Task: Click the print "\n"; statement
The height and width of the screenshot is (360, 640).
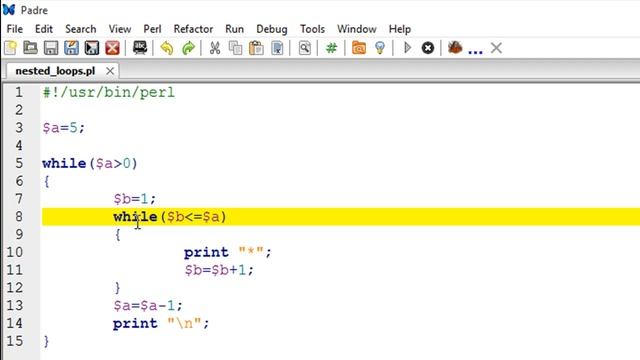Action: (x=161, y=324)
